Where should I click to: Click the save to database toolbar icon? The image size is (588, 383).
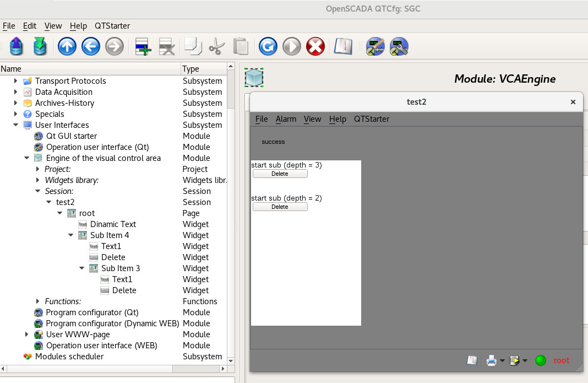(x=41, y=47)
